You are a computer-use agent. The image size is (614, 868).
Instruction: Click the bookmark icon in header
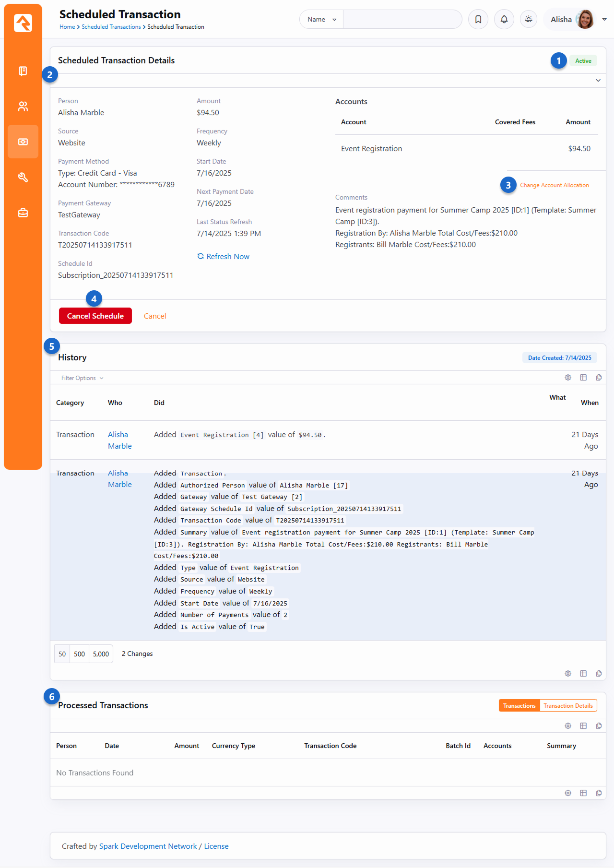tap(478, 20)
